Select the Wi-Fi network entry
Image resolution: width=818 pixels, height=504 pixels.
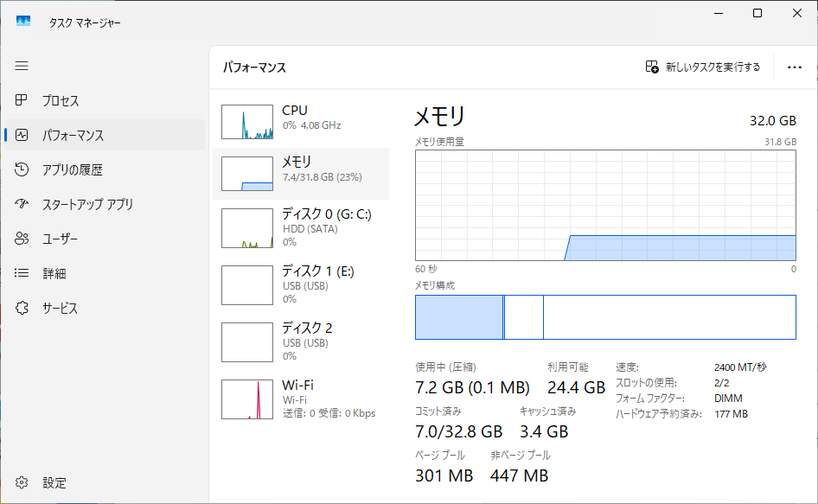tap(301, 399)
